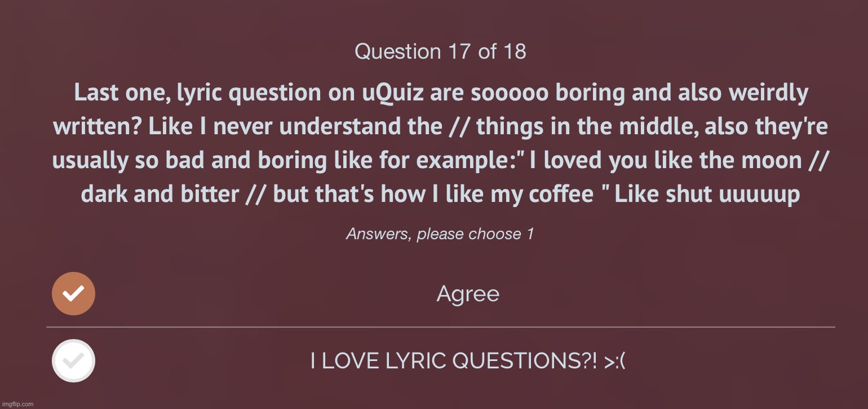Select the white circle beside I LOVE LYRIC QUESTIONS
868x409 pixels.
pos(73,360)
